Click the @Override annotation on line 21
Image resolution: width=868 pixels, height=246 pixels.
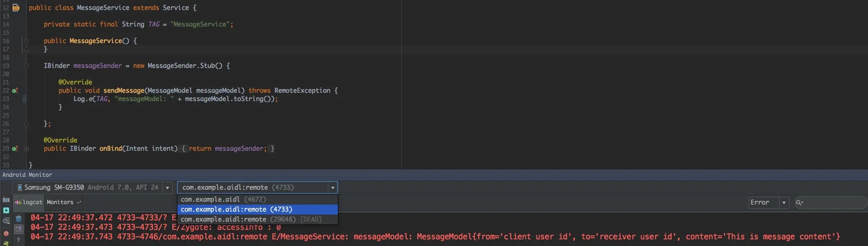pyautogui.click(x=75, y=82)
